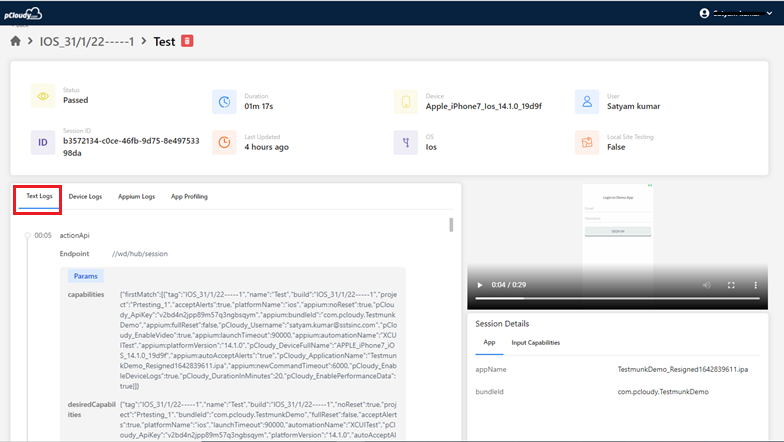The image size is (784, 442).
Task: Click the Status eye icon
Action: (42, 101)
